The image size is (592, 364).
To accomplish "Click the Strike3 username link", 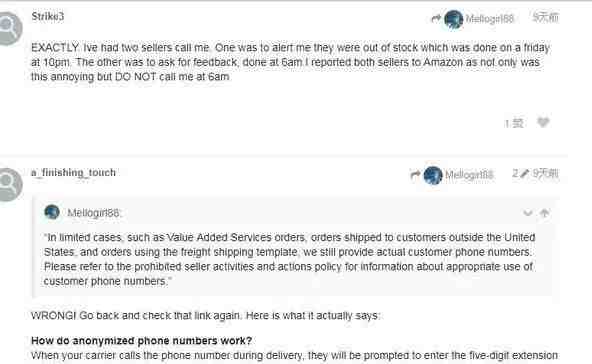I will pyautogui.click(x=48, y=17).
